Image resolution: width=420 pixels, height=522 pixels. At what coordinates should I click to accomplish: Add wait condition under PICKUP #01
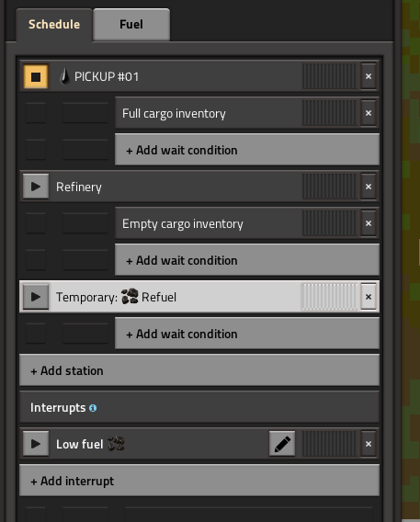pyautogui.click(x=247, y=150)
